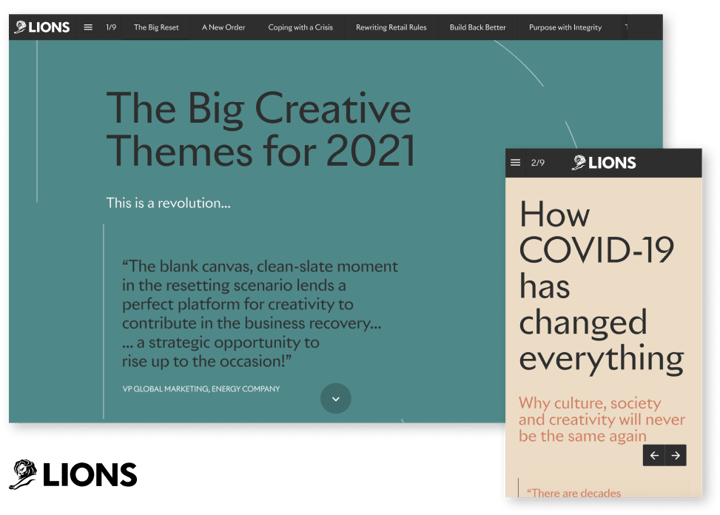The height and width of the screenshot is (515, 720).
Task: Open Rewriting Retail Rules chapter
Action: click(x=391, y=27)
